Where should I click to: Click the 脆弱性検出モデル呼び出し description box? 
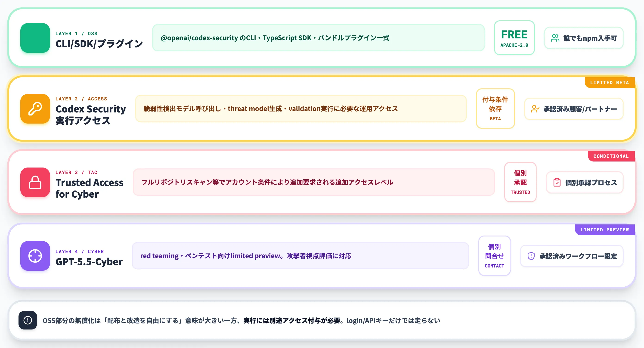pos(301,109)
